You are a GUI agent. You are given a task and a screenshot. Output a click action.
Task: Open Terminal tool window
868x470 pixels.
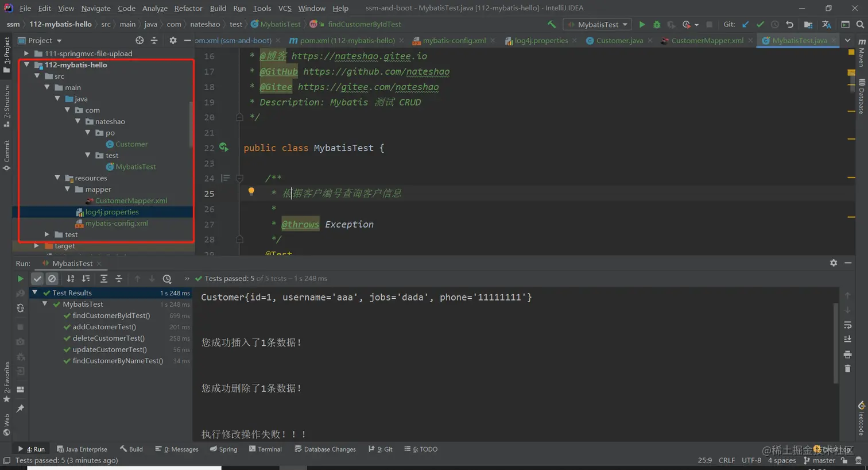click(x=265, y=449)
